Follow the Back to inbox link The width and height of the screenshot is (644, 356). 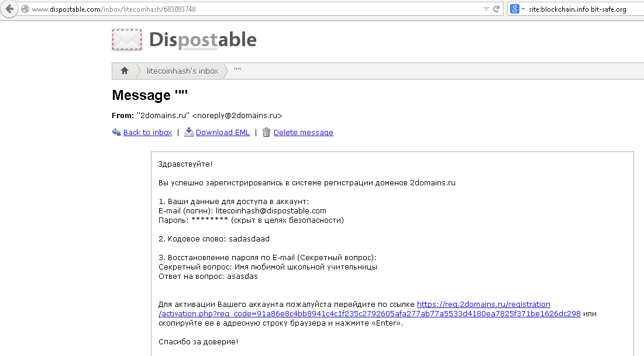[147, 132]
